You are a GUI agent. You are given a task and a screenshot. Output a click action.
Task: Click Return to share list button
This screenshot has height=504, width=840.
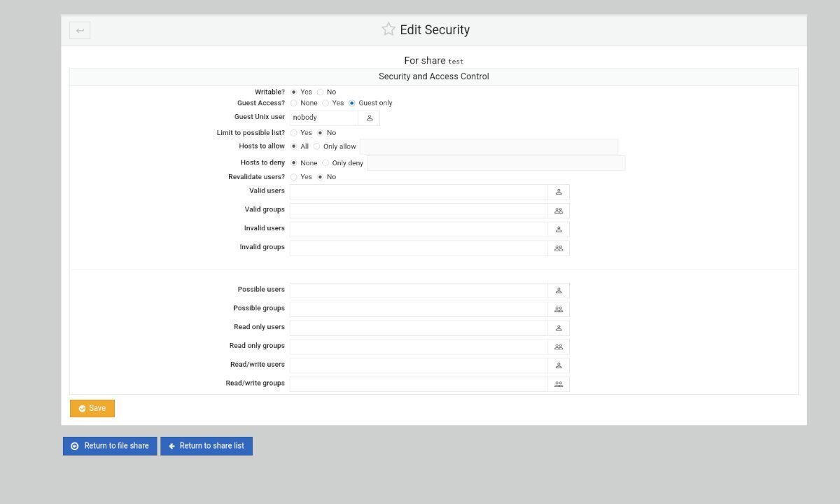206,446
